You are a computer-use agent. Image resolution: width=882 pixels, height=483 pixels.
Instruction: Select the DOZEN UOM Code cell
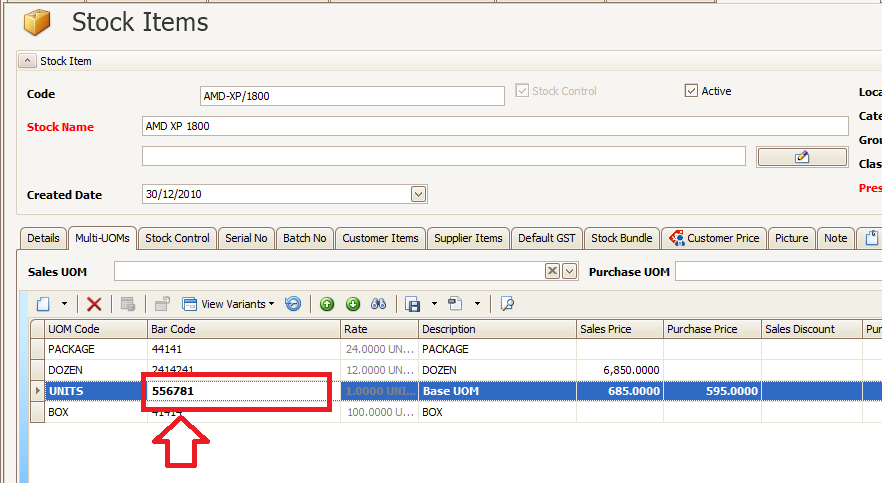point(96,370)
